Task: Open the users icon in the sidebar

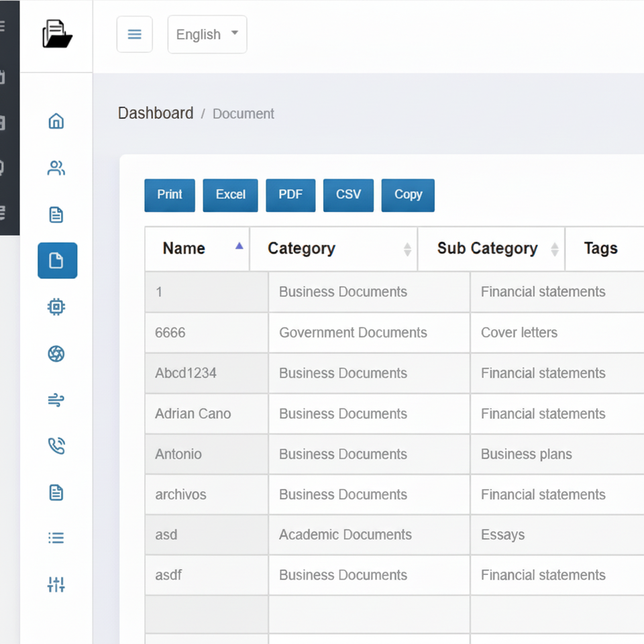Action: 56,168
